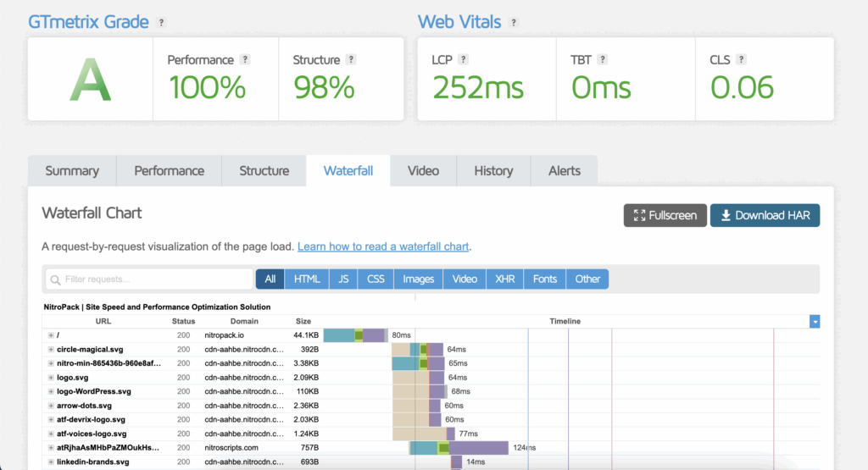Click nitropack.io domain cell
This screenshot has height=470, width=868.
[224, 335]
